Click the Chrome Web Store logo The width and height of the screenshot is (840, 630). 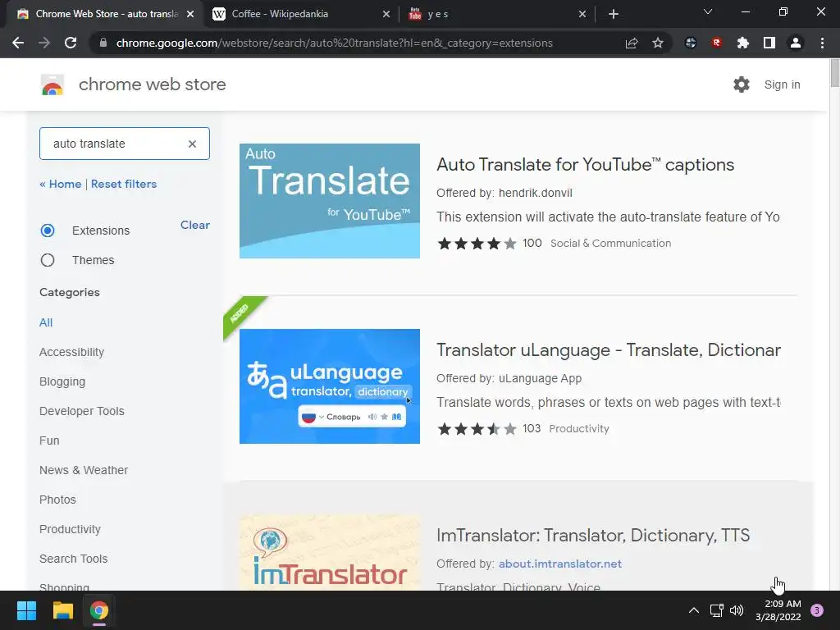point(52,84)
